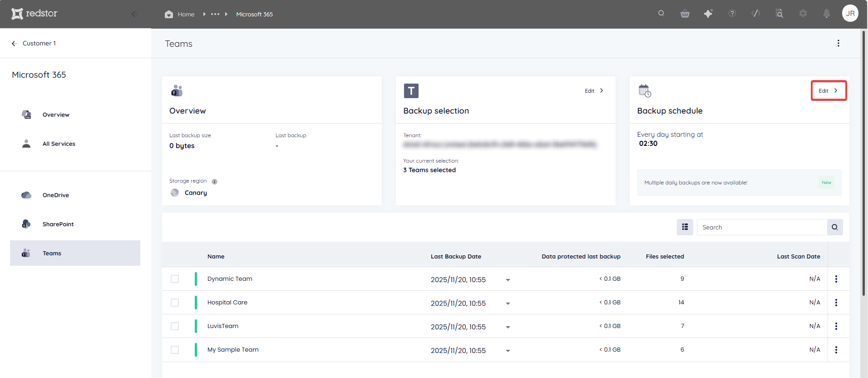The width and height of the screenshot is (868, 378).
Task: Sort by Last Backup Date column
Action: coord(456,256)
